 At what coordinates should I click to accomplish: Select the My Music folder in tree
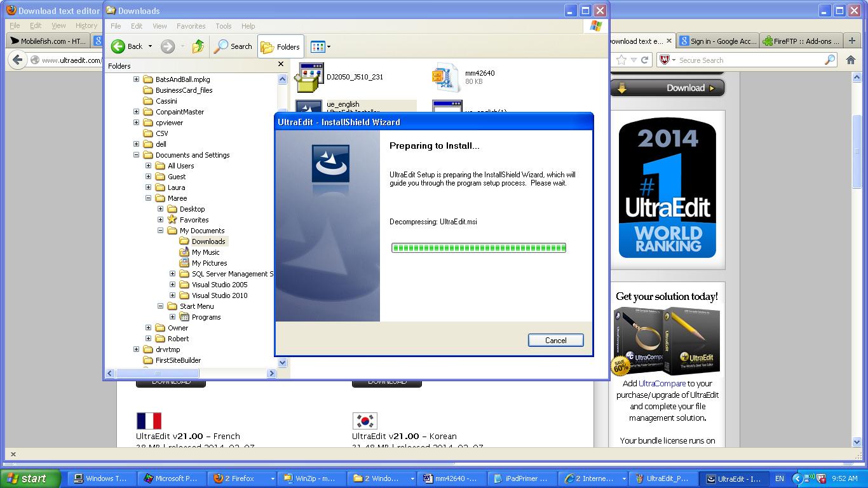[205, 252]
